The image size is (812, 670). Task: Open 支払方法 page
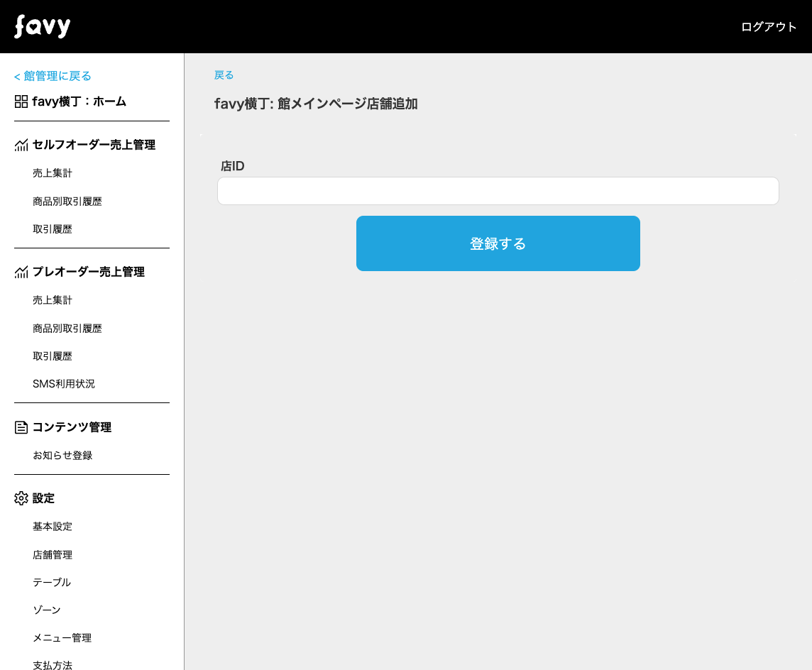click(x=53, y=665)
